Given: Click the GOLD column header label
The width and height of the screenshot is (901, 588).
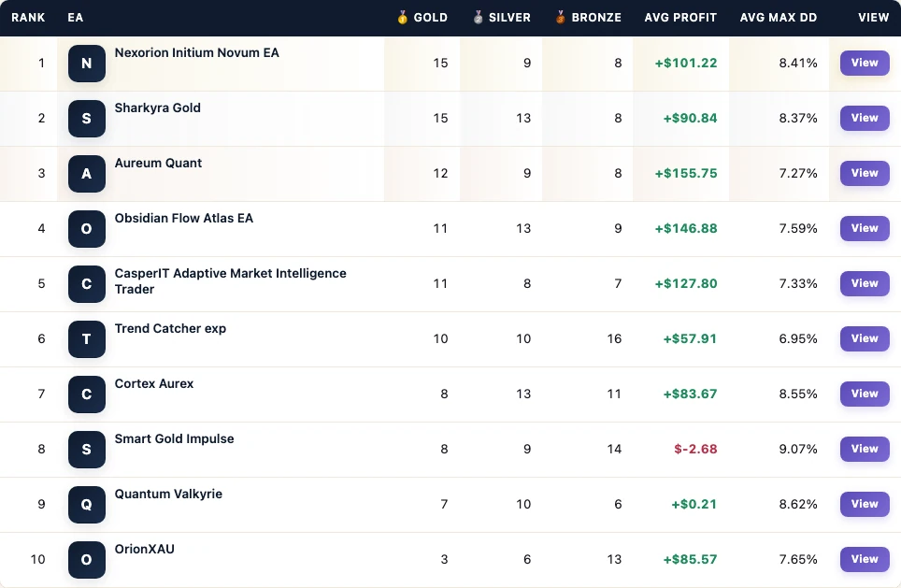Looking at the screenshot, I should (430, 18).
